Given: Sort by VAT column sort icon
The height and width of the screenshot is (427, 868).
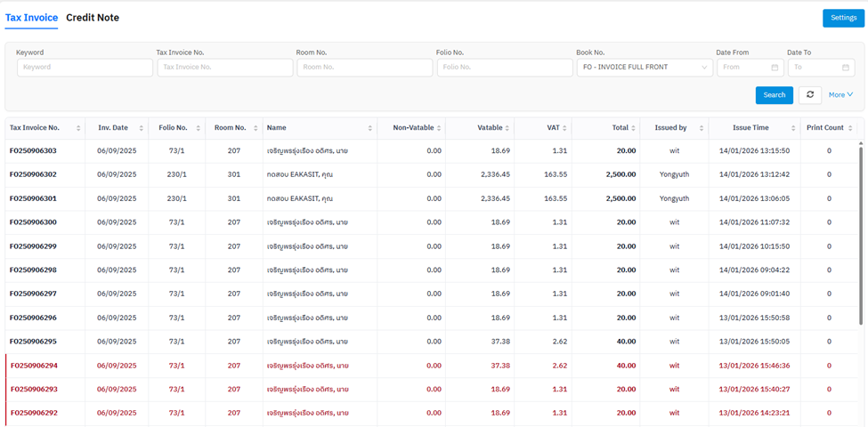Looking at the screenshot, I should (x=564, y=128).
